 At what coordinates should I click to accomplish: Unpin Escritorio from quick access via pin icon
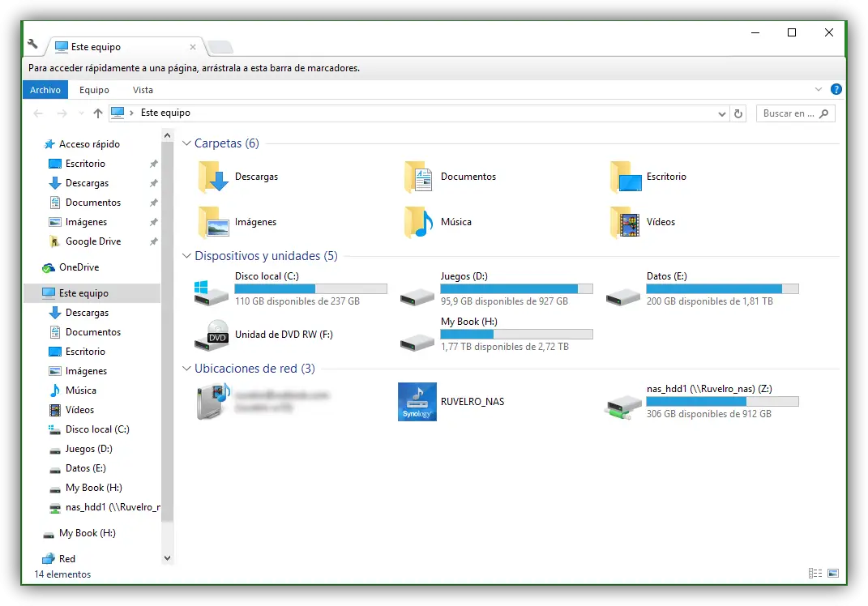point(154,164)
